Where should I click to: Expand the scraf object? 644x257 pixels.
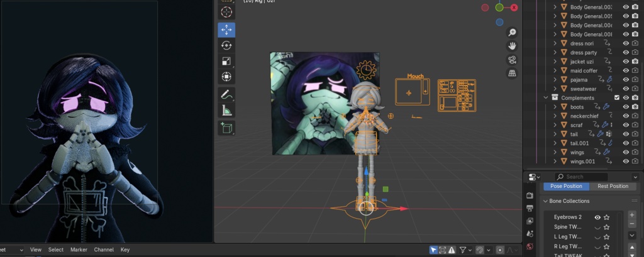555,125
